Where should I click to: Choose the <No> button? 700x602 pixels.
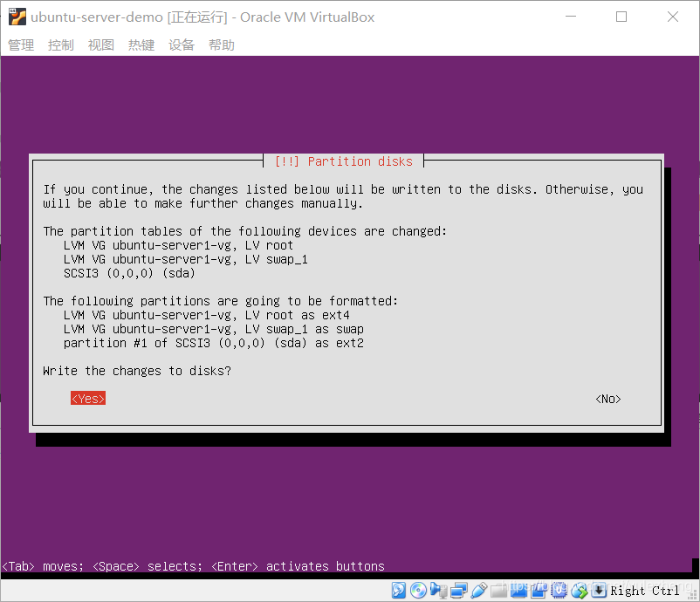[x=608, y=399]
